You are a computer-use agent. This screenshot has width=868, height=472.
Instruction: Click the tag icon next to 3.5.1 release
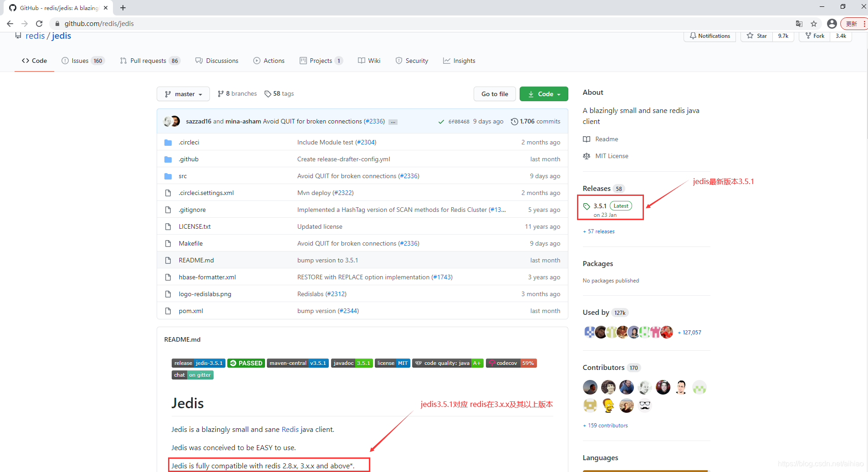[x=587, y=206]
